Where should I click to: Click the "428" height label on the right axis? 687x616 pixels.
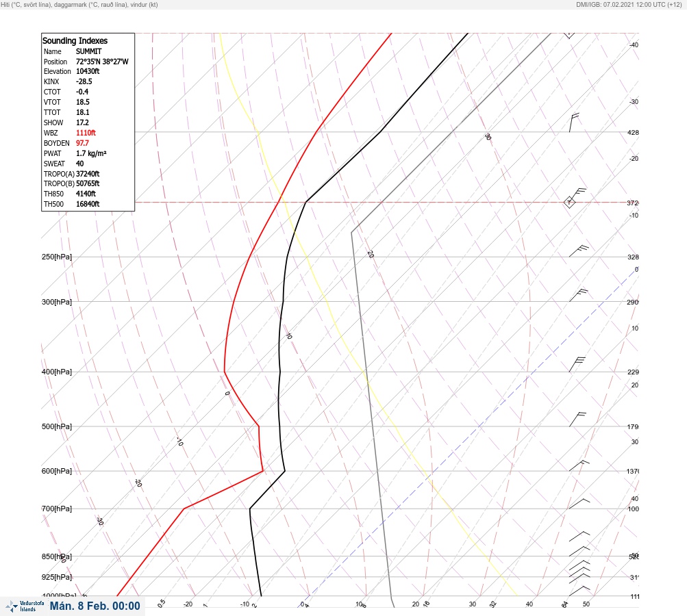[x=633, y=133]
